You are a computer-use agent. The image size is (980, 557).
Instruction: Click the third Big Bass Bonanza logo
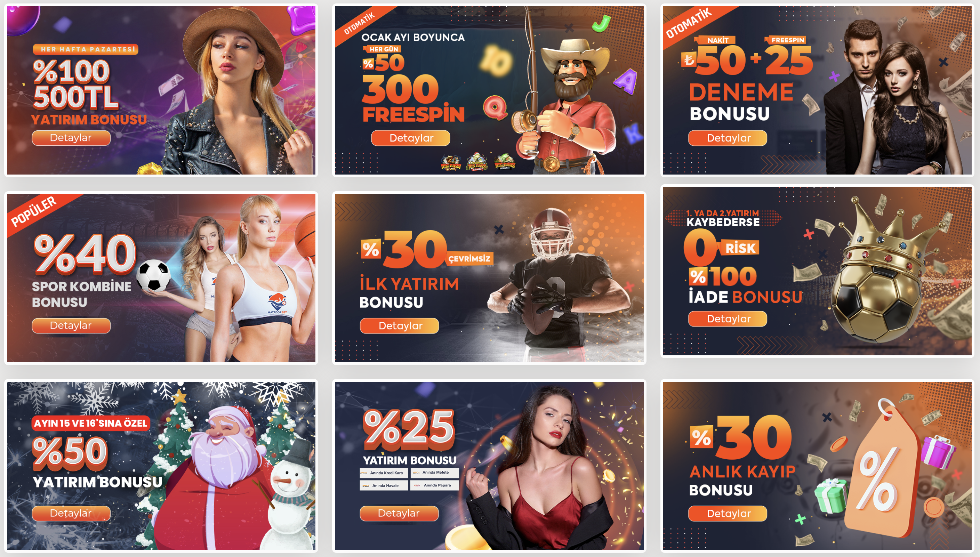point(505,162)
